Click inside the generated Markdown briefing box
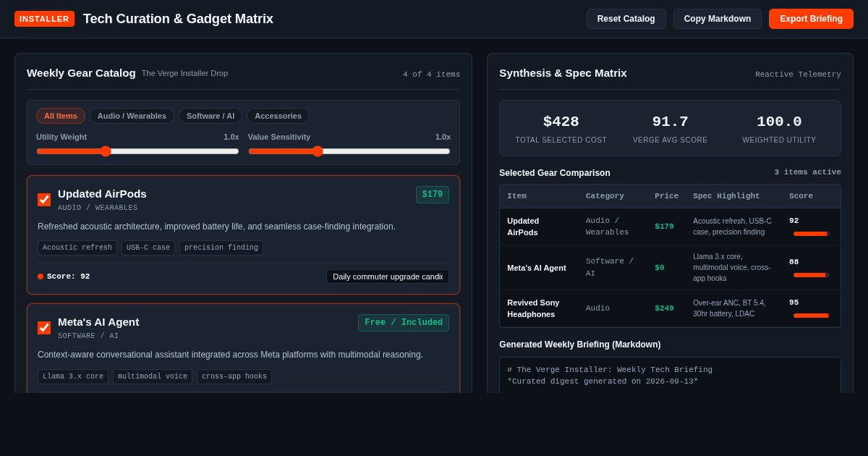 (670, 375)
